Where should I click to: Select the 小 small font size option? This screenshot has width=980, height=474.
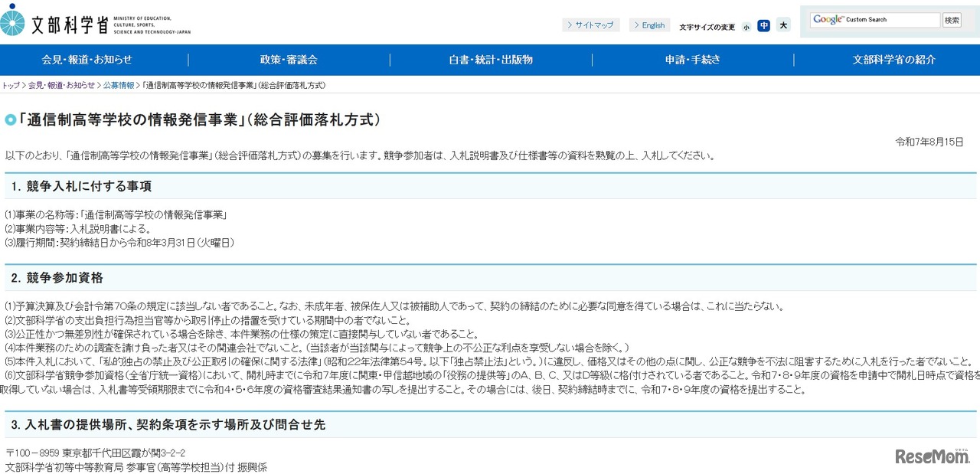[x=746, y=25]
